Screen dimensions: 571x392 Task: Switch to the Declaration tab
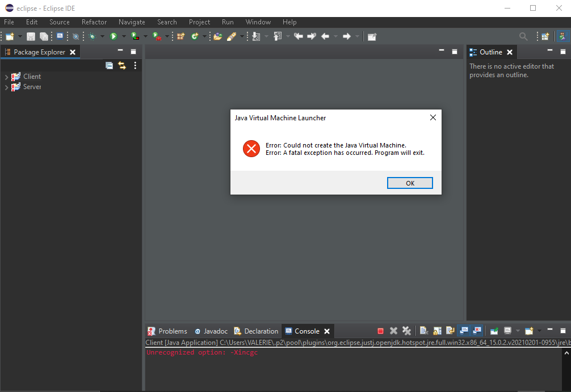point(256,331)
